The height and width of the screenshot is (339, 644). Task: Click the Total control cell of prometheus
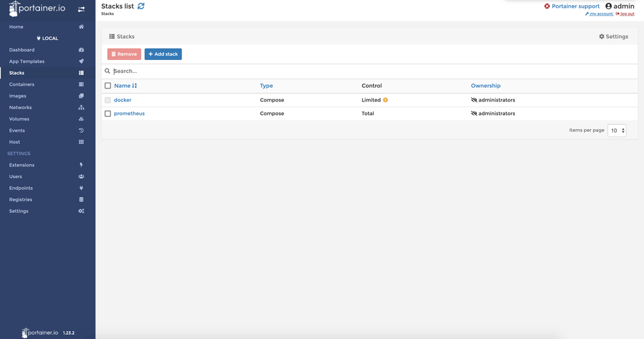pos(368,114)
